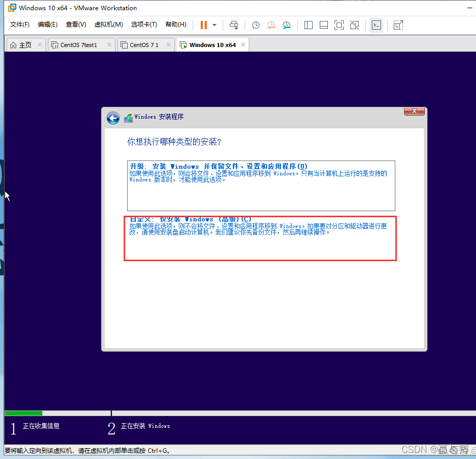Open the console view button

tap(376, 25)
